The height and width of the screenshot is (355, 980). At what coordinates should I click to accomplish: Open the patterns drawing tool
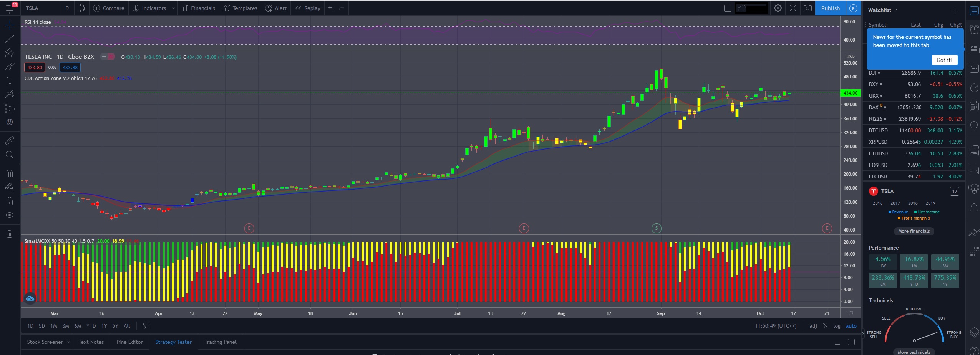pyautogui.click(x=10, y=94)
